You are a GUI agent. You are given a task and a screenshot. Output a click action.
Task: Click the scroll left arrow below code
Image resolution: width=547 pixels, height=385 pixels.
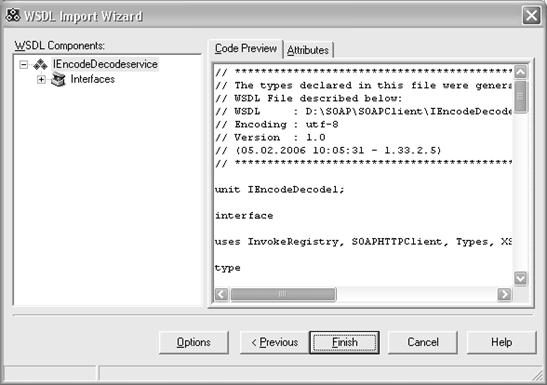click(x=222, y=294)
